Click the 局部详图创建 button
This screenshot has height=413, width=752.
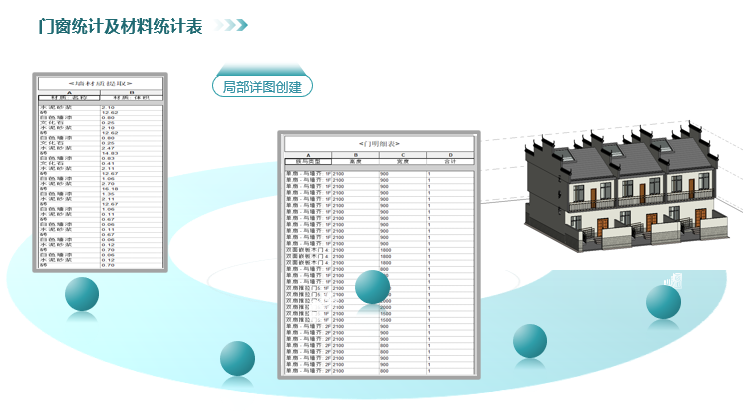click(x=262, y=86)
